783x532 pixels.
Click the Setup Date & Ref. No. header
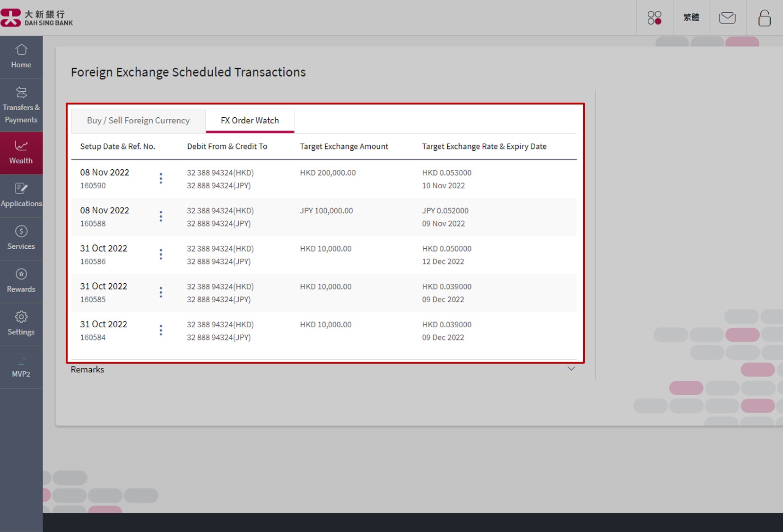pyautogui.click(x=118, y=147)
